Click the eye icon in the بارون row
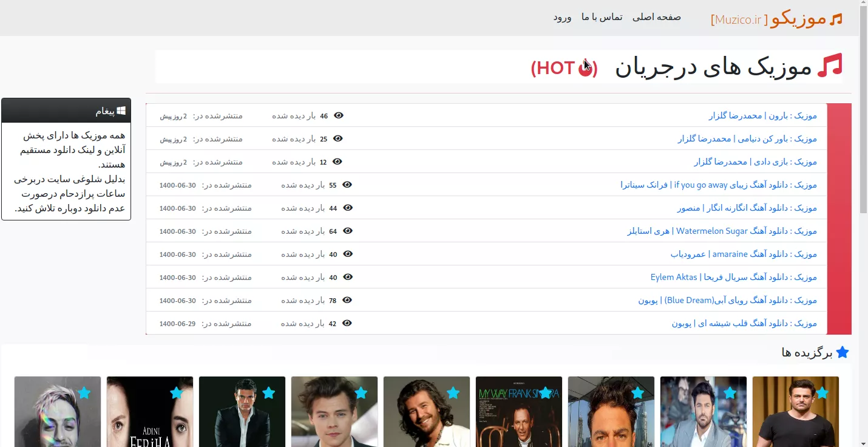The height and width of the screenshot is (447, 868). [x=339, y=115]
